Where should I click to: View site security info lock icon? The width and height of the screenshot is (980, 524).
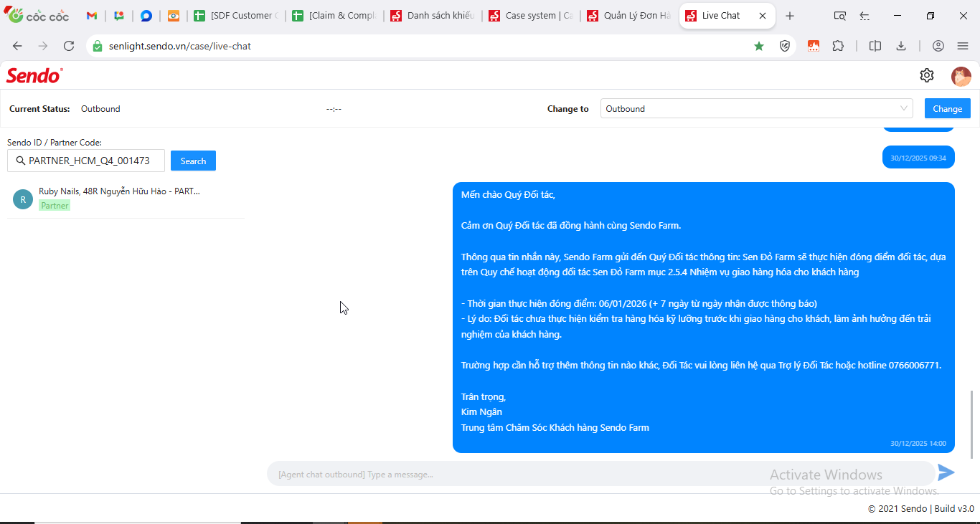click(x=98, y=46)
